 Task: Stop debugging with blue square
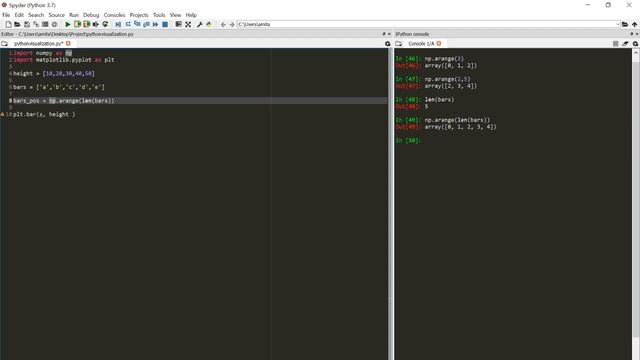(x=165, y=24)
